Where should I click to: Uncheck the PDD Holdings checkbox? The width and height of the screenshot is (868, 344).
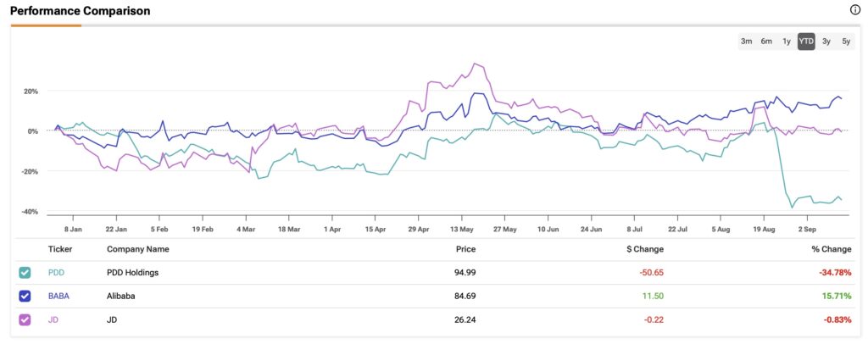click(x=25, y=273)
